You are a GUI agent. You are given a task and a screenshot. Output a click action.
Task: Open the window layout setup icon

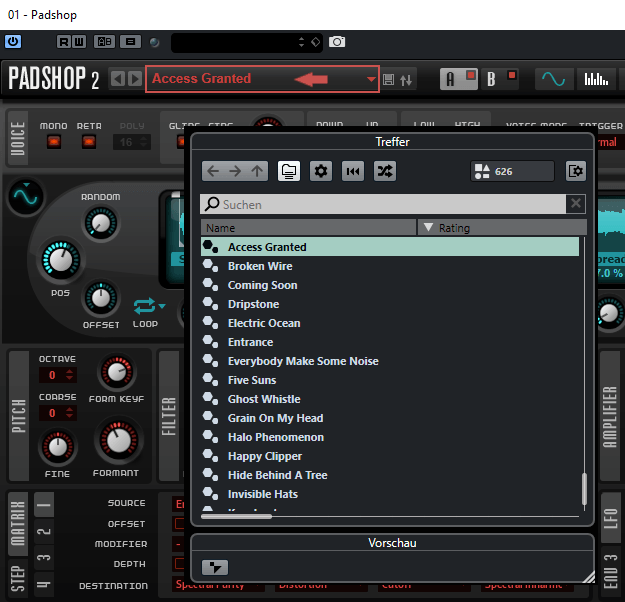tap(576, 171)
